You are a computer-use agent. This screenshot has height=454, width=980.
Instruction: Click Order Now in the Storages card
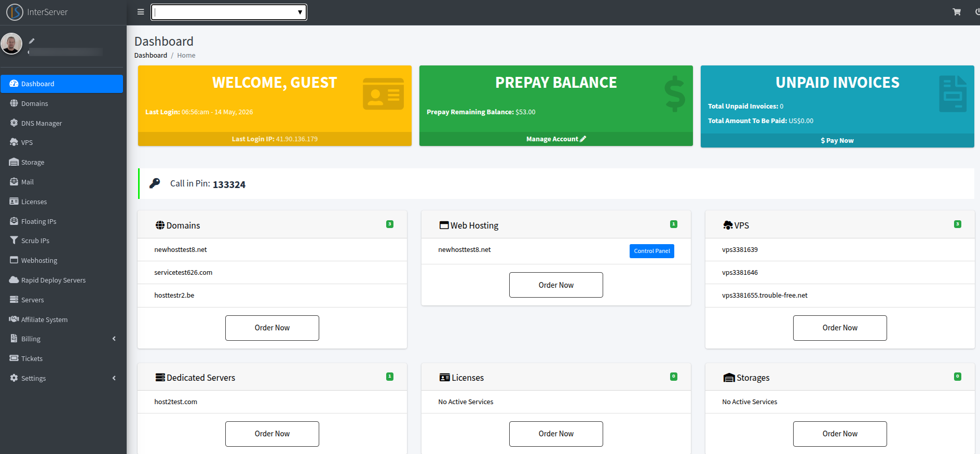[x=840, y=434]
